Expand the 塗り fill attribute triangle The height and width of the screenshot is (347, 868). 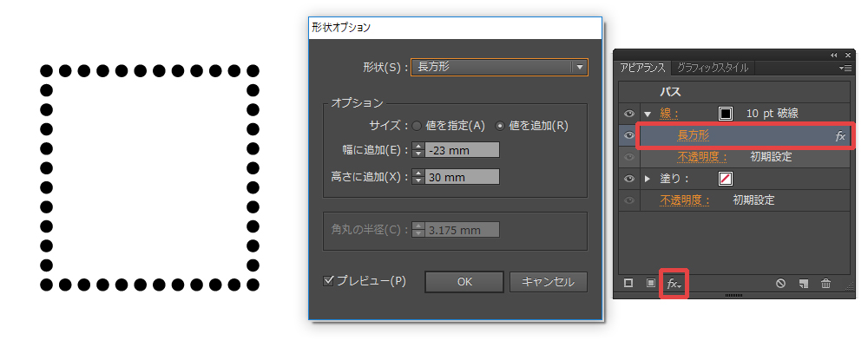point(648,179)
